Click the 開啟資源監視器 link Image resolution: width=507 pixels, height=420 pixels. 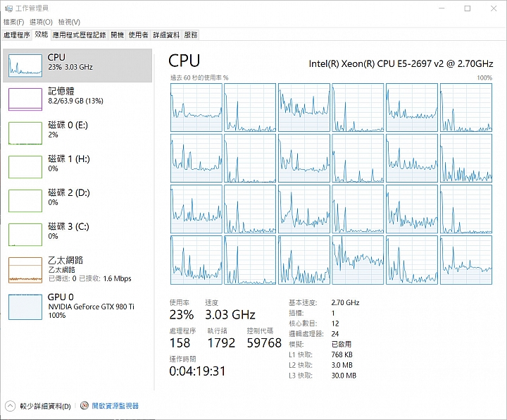[115, 406]
